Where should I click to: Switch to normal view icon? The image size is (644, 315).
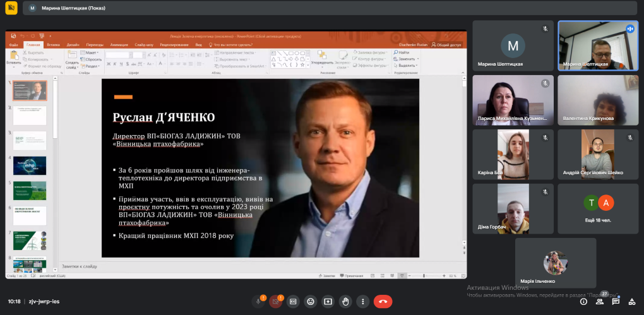click(372, 276)
